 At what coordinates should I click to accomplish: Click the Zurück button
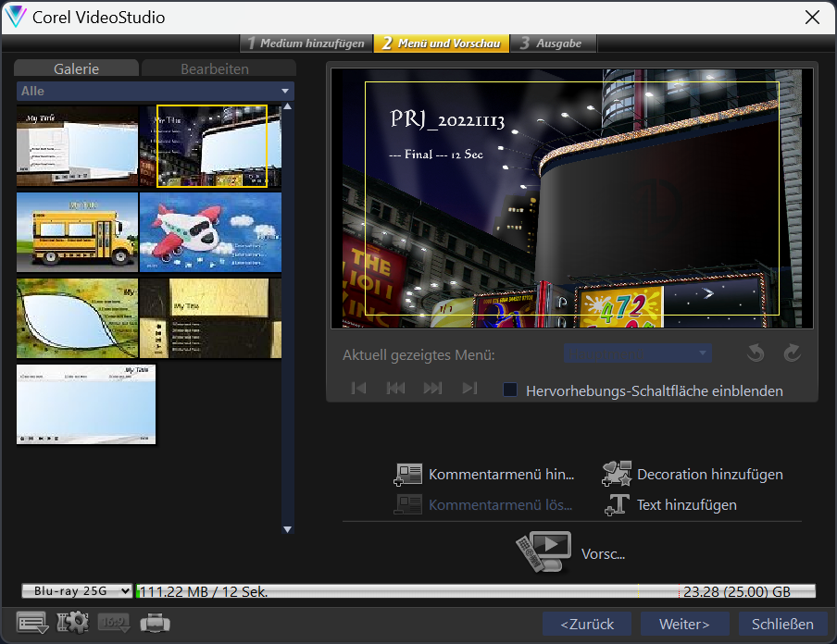(x=587, y=624)
